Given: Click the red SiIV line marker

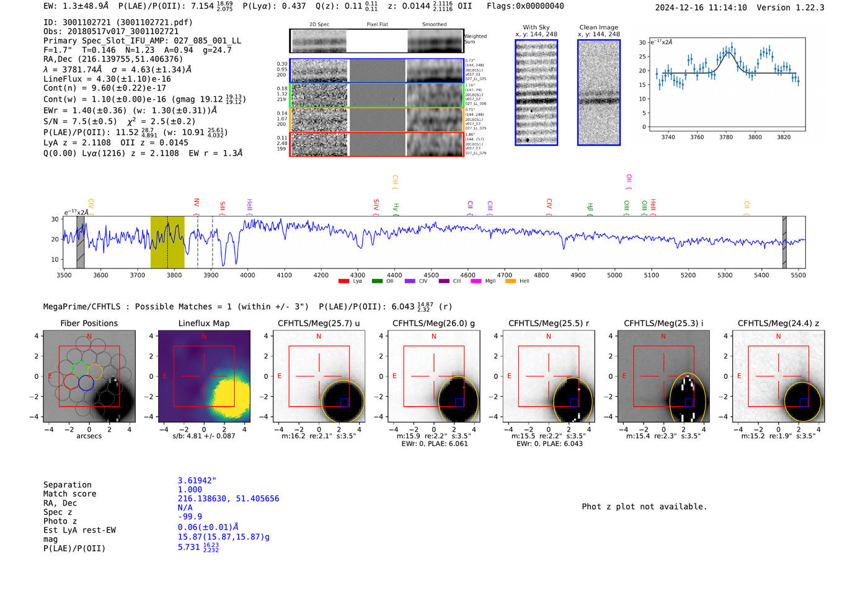Looking at the screenshot, I should [376, 207].
